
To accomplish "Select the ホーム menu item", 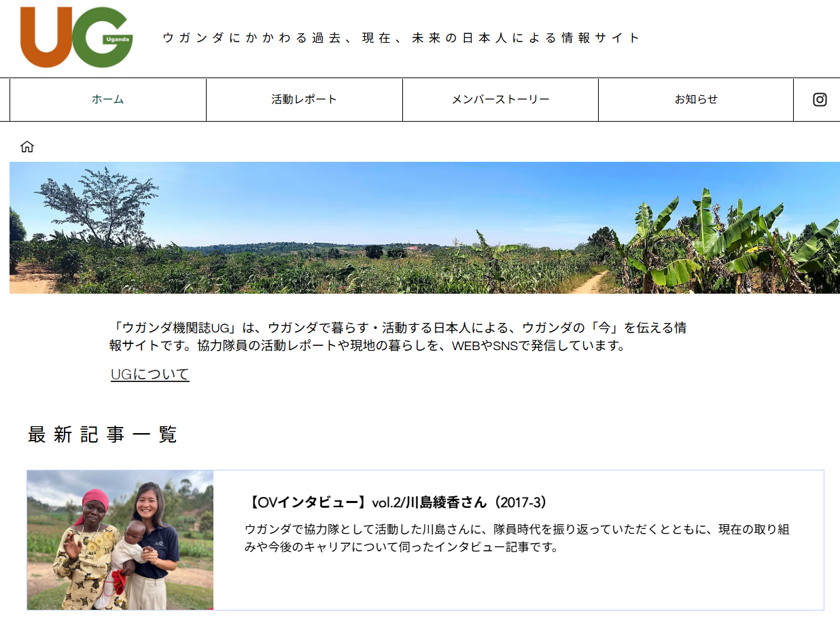I will pyautogui.click(x=108, y=99).
